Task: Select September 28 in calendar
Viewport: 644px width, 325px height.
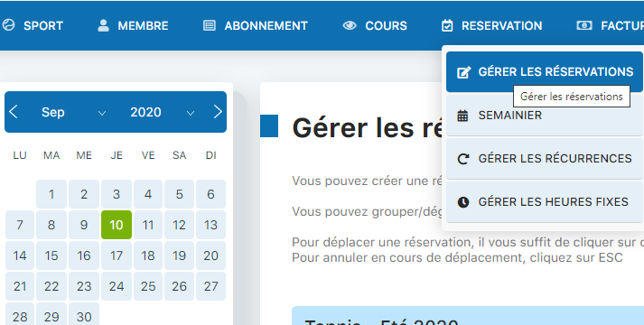Action: 20,315
